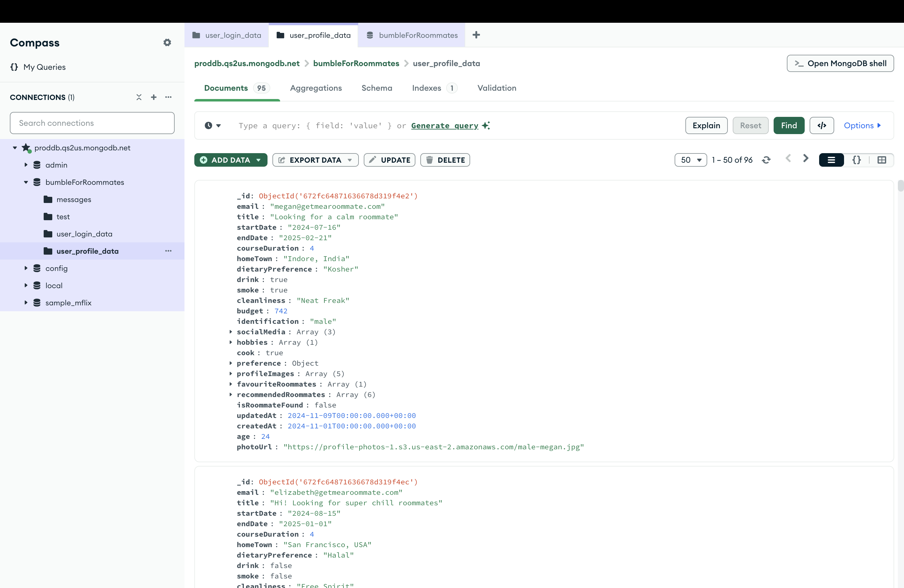Click the Search connections input field
The height and width of the screenshot is (588, 904).
tap(92, 123)
